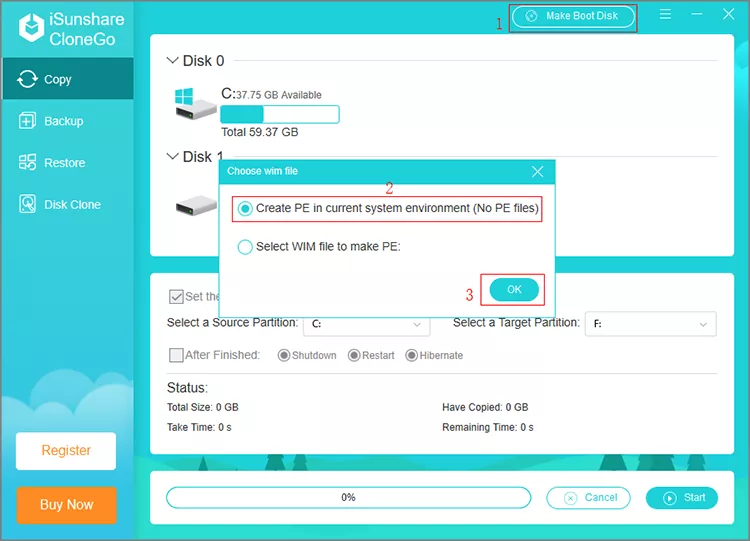Choose the Shutdown radio option
The image size is (750, 541).
(284, 355)
